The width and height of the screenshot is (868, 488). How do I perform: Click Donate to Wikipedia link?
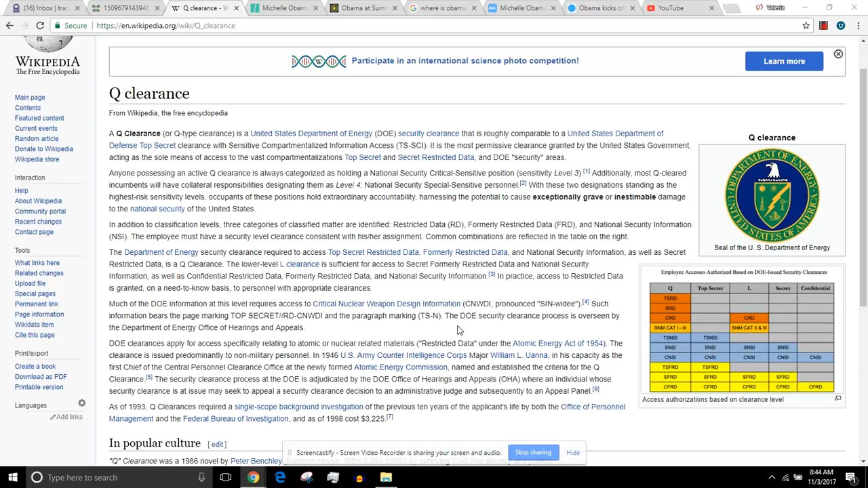pyautogui.click(x=44, y=148)
